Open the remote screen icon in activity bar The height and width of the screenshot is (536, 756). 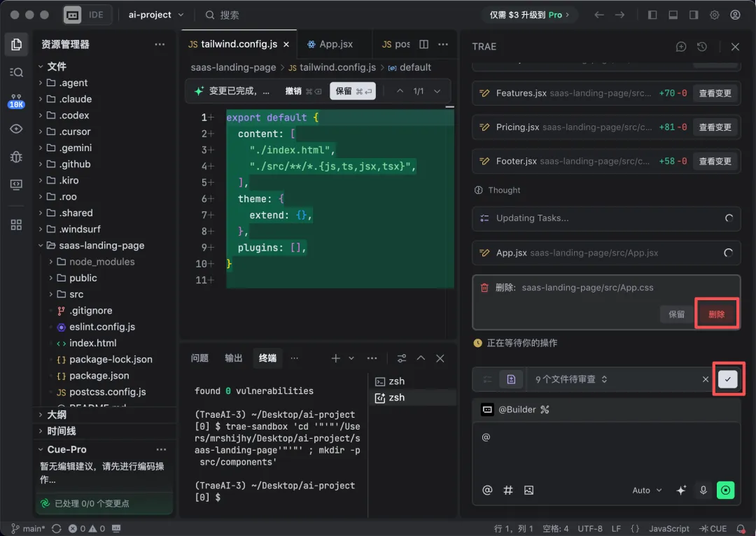click(16, 185)
